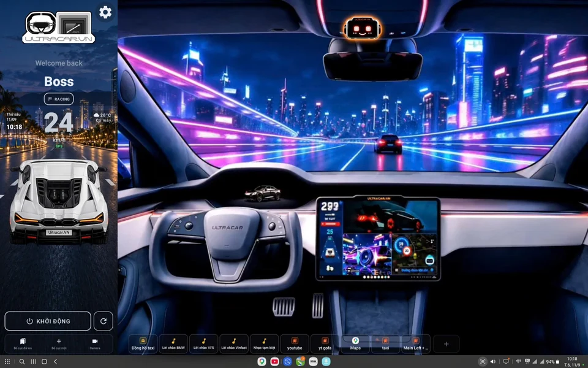Click the white sports car image
The height and width of the screenshot is (368, 588).
[59, 202]
